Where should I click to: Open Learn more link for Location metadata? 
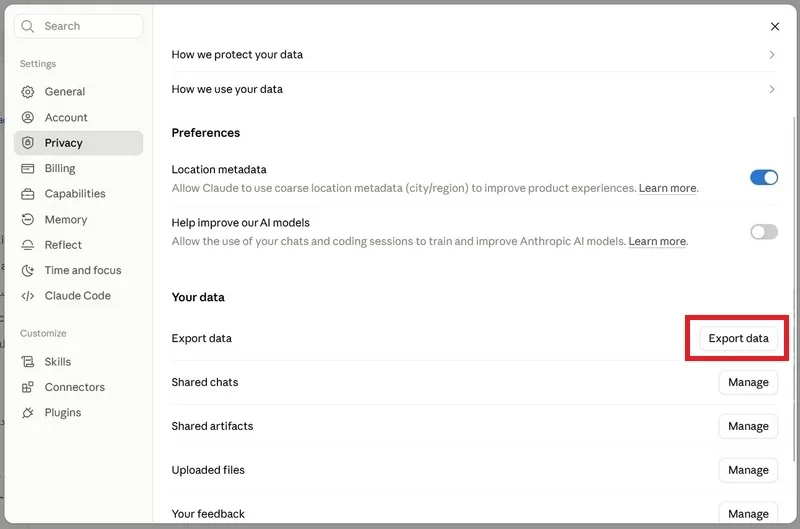pos(667,188)
